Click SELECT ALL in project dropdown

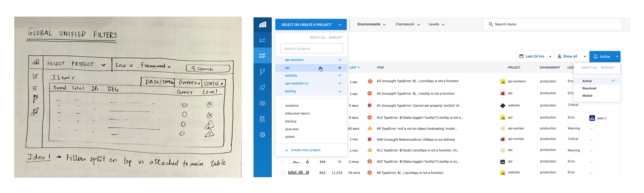point(318,38)
